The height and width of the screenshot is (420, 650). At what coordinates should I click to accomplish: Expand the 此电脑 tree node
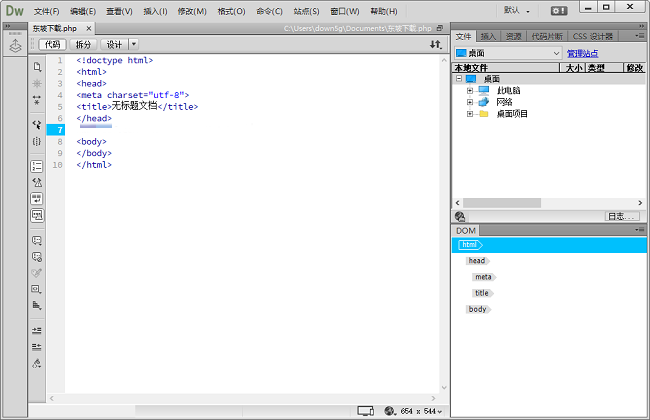coord(470,90)
